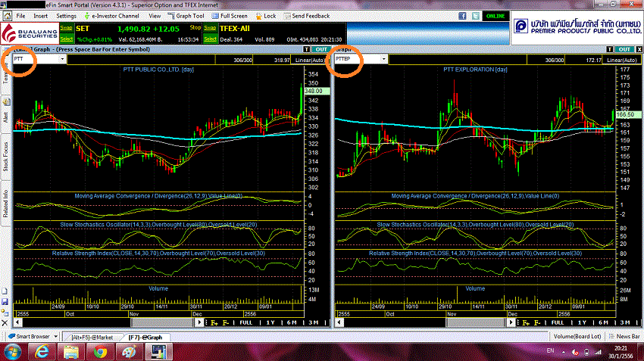This screenshot has height=361, width=644.
Task: Toggle the News Bar
Action: pos(624,336)
